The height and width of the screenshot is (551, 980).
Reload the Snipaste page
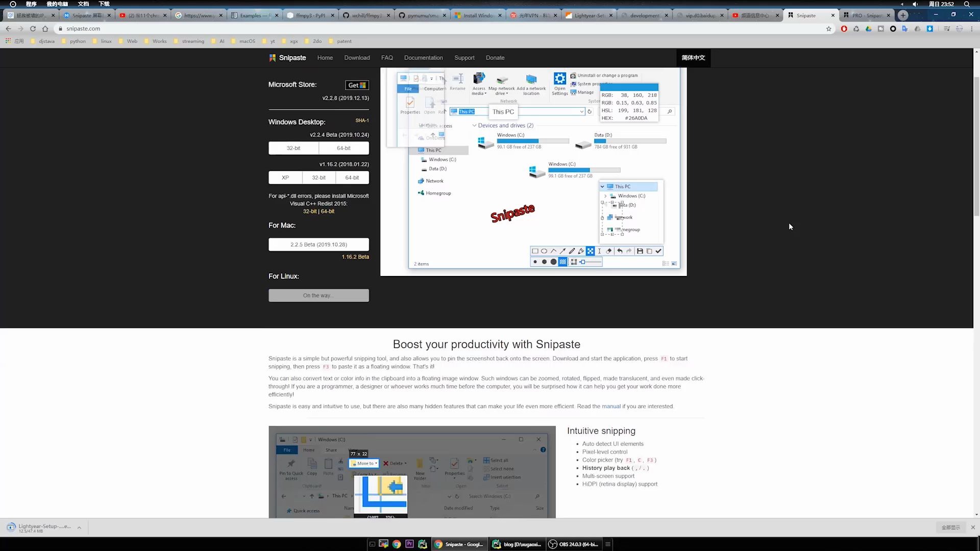click(x=33, y=29)
